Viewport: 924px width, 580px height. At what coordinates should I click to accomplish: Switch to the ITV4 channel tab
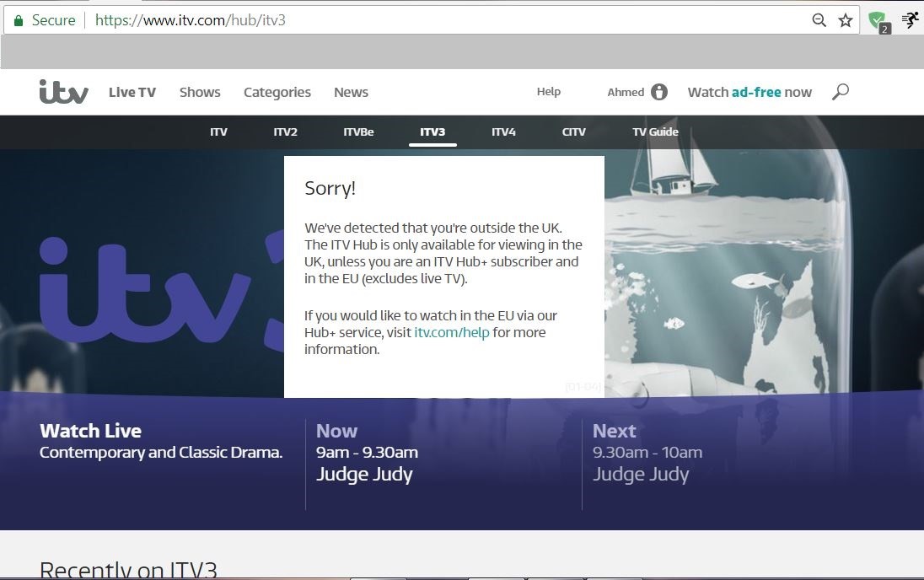tap(504, 132)
